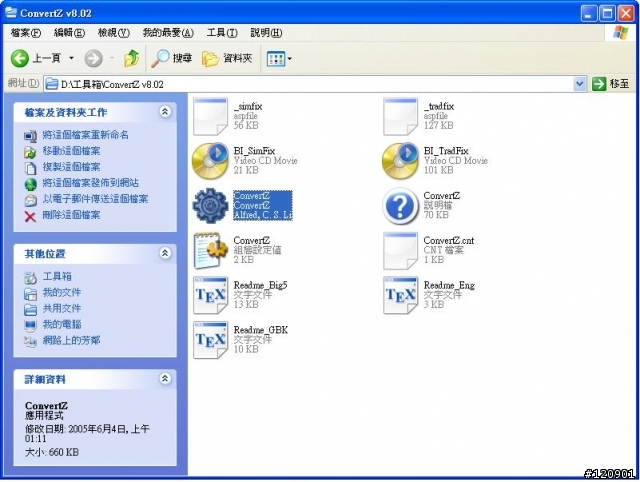
Task: Click E-mail this file link
Action: click(x=95, y=199)
